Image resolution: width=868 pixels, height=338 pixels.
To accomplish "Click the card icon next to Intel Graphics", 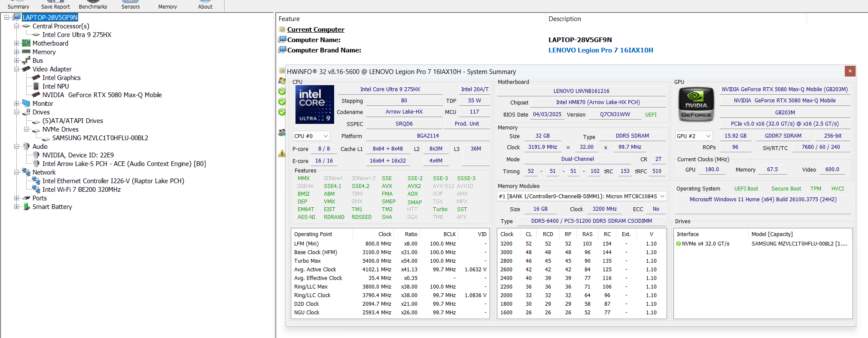I will point(36,77).
